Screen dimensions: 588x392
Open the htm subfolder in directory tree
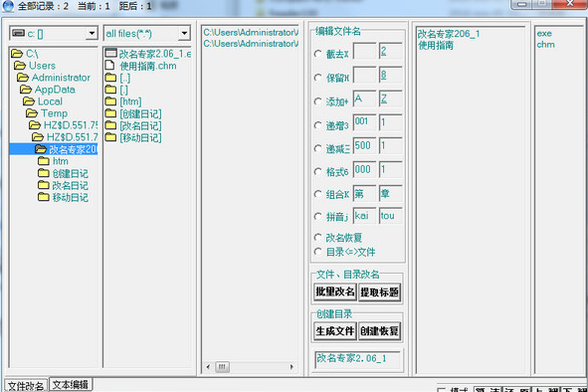(x=53, y=161)
